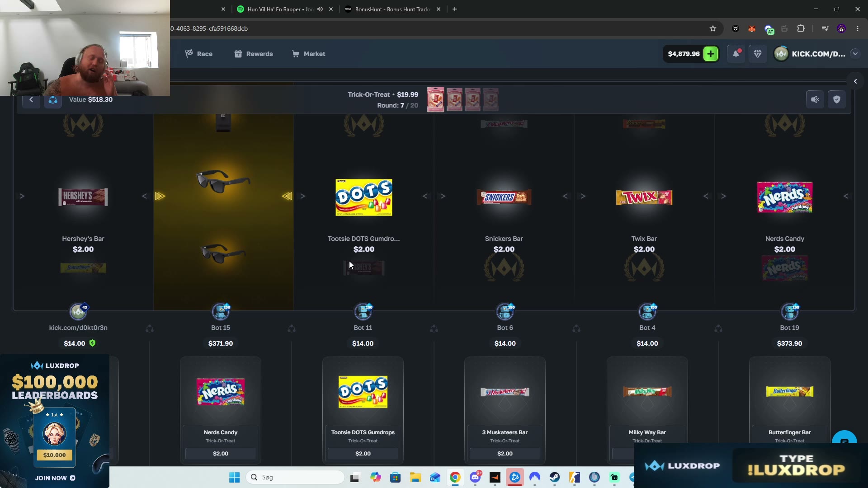
Task: Open the kick.com/d0kt0r3n player avatar
Action: [78, 311]
